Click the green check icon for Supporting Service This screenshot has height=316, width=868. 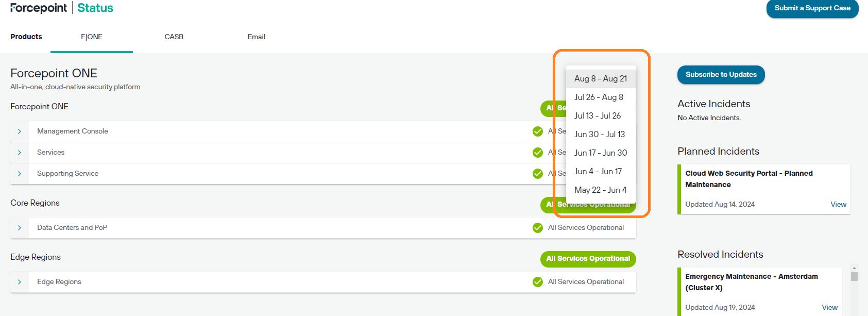[x=538, y=173]
